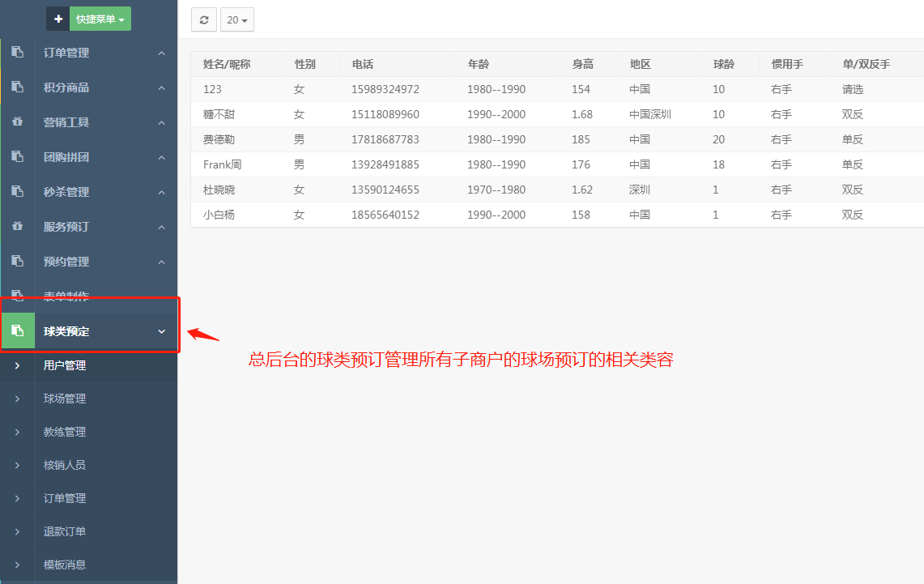This screenshot has width=924, height=584.
Task: Click the refresh icon button
Action: 204,19
